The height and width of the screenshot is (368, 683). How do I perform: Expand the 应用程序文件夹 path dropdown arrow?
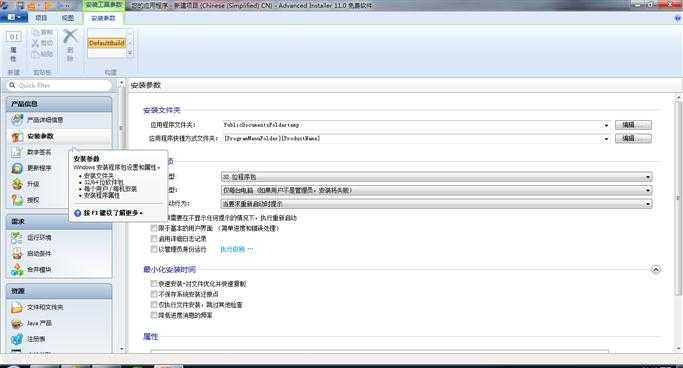(x=606, y=125)
